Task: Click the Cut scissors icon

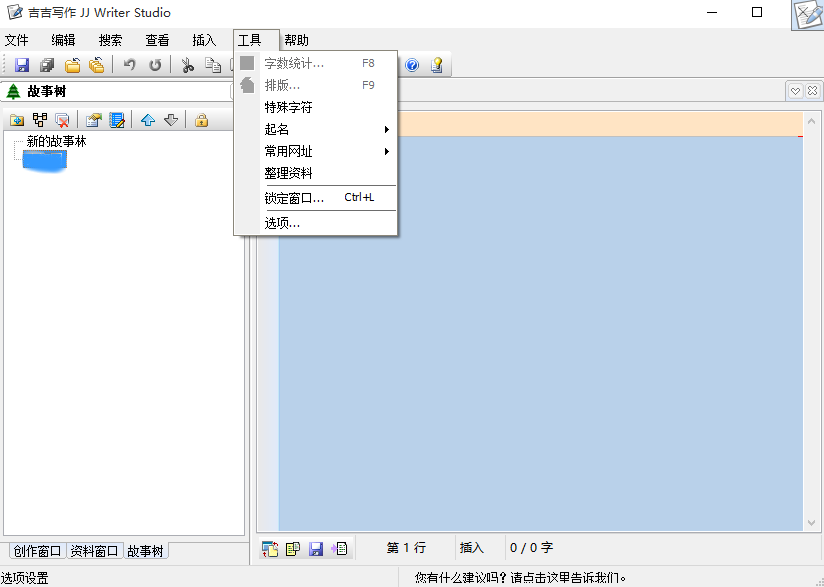Action: pyautogui.click(x=186, y=64)
